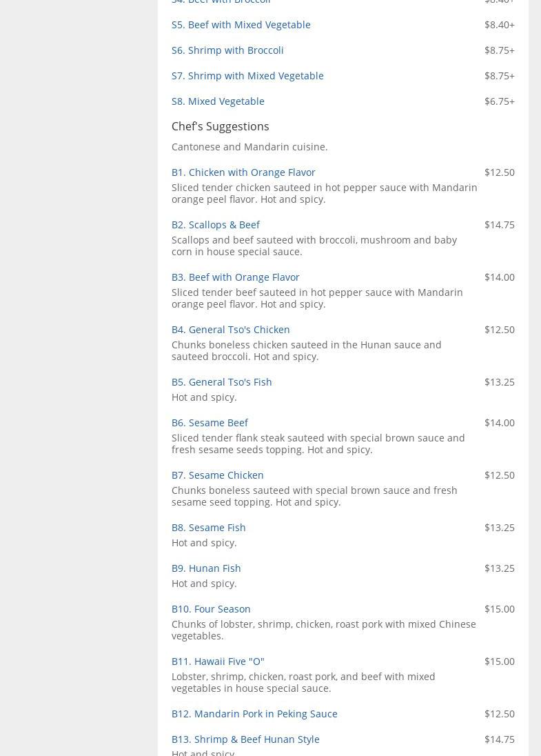This screenshot has height=756, width=541.
Task: Open B8. Sesame Fish item
Action: coord(208,528)
